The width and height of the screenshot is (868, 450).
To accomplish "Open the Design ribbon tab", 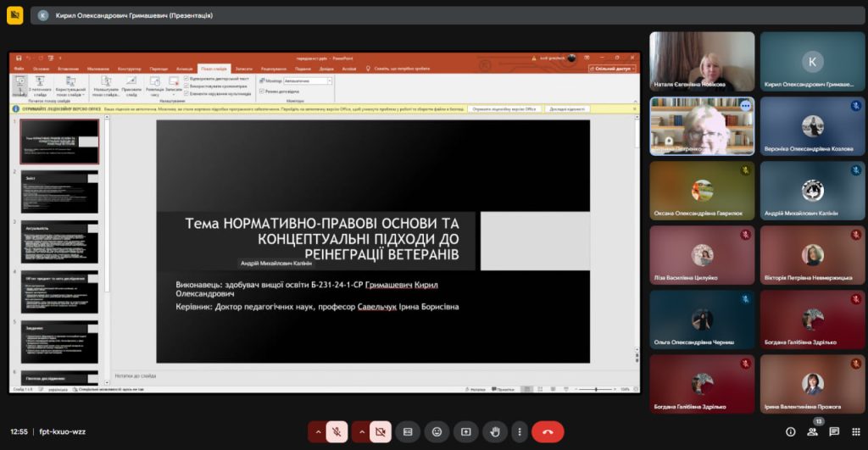I will tap(130, 68).
